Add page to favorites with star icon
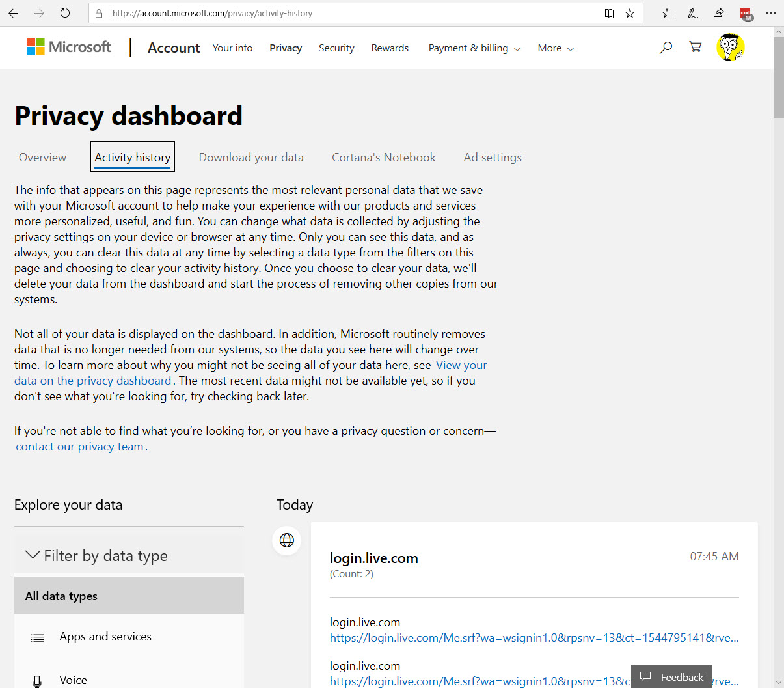This screenshot has width=784, height=688. pyautogui.click(x=630, y=13)
